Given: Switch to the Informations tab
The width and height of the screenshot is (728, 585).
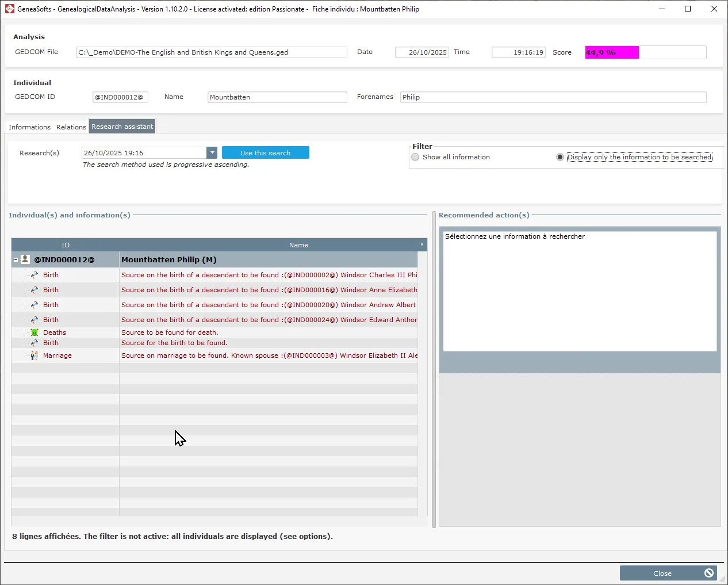Looking at the screenshot, I should point(29,127).
